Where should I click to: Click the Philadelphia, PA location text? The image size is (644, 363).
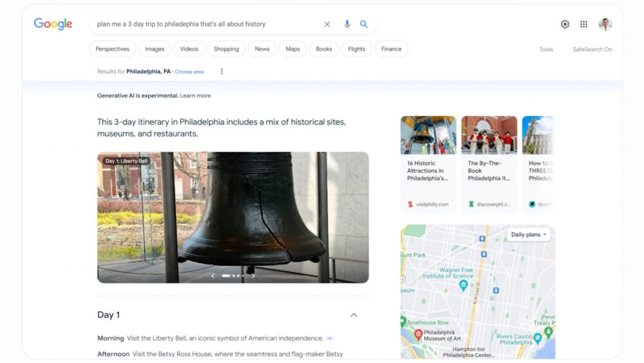pos(148,72)
